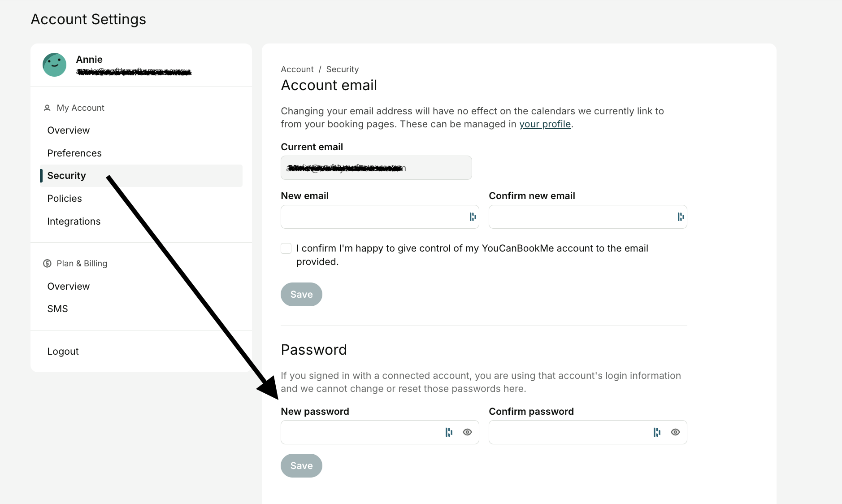Click Annie's smiley avatar icon

coord(54,65)
